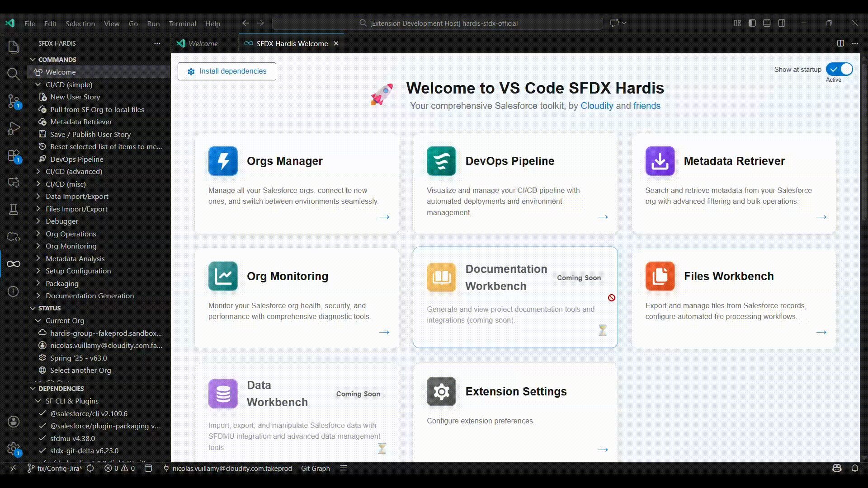Click the Metadata Retriever download icon
The width and height of the screenshot is (868, 488).
pyautogui.click(x=660, y=161)
